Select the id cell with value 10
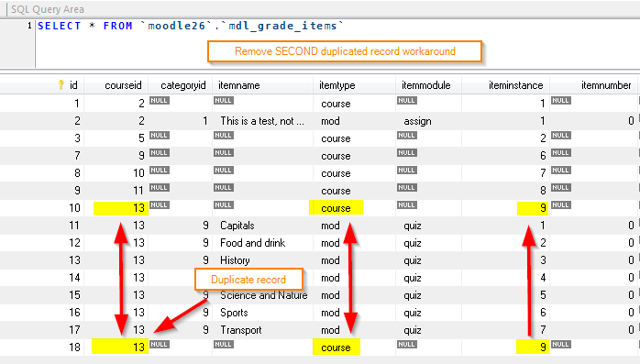 point(74,208)
